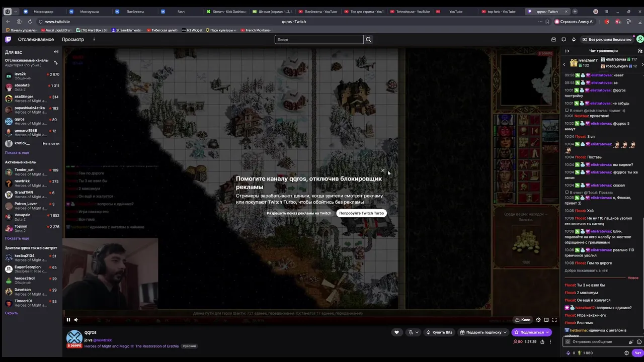The image size is (644, 362).
Task: Click Разрешить показ рекламы на Twitch
Action: pos(299,213)
